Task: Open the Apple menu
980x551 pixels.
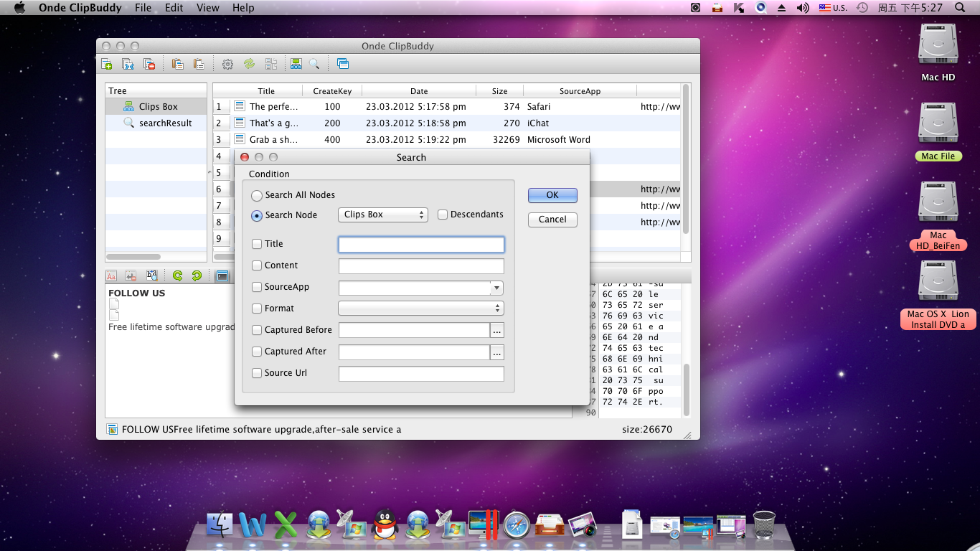Action: click(19, 8)
